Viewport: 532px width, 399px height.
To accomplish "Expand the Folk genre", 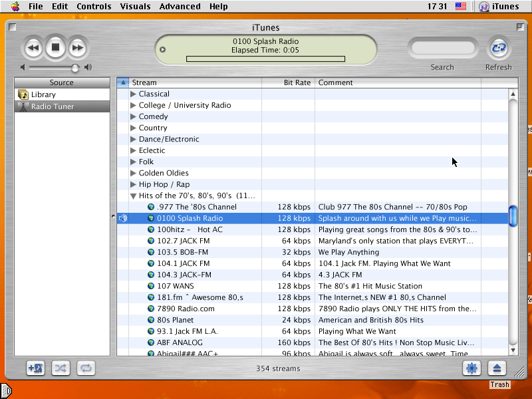I will click(133, 162).
